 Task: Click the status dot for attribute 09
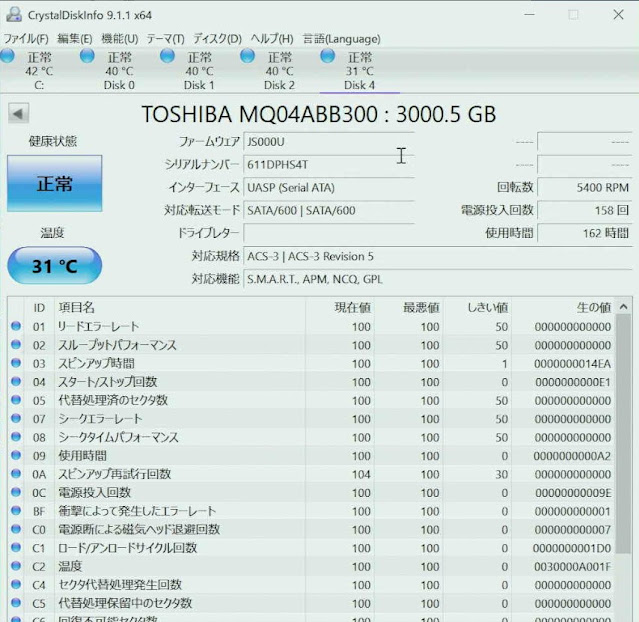pyautogui.click(x=16, y=455)
